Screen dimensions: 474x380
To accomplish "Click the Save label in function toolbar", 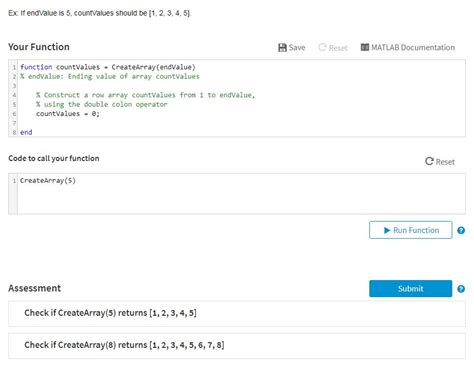I will point(297,48).
